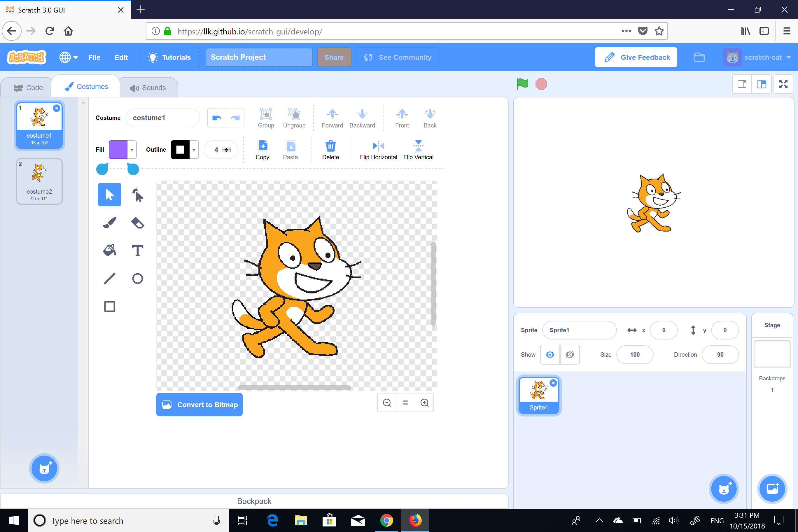Hide Sprite1 using the crossed-eye toggle
Viewport: 798px width, 532px height.
tap(570, 355)
